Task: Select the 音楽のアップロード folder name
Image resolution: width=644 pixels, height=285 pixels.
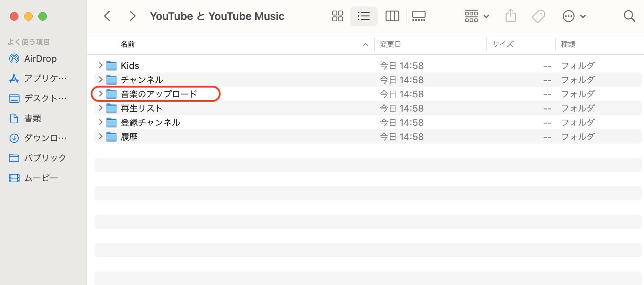Action: click(x=159, y=94)
